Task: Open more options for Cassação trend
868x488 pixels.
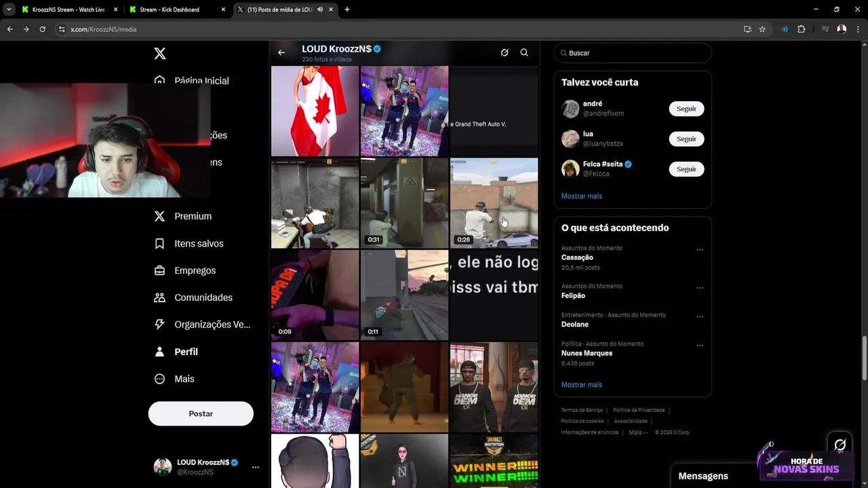Action: coord(700,249)
